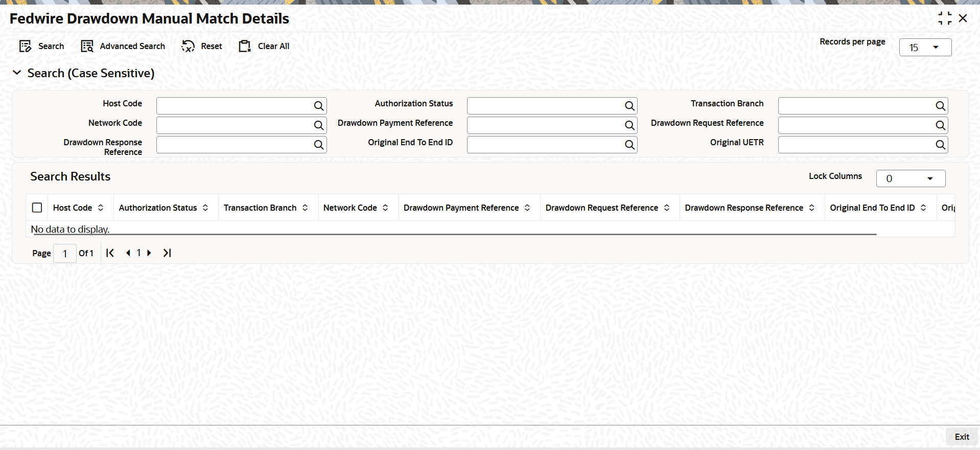Open Advanced Search
The height and width of the screenshot is (450, 980).
pos(123,47)
